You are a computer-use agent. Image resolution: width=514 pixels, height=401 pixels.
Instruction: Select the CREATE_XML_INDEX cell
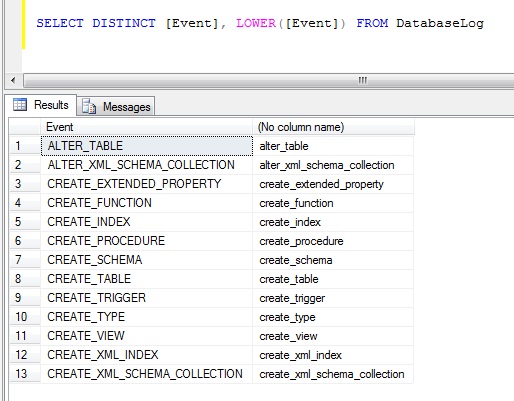[x=147, y=355]
